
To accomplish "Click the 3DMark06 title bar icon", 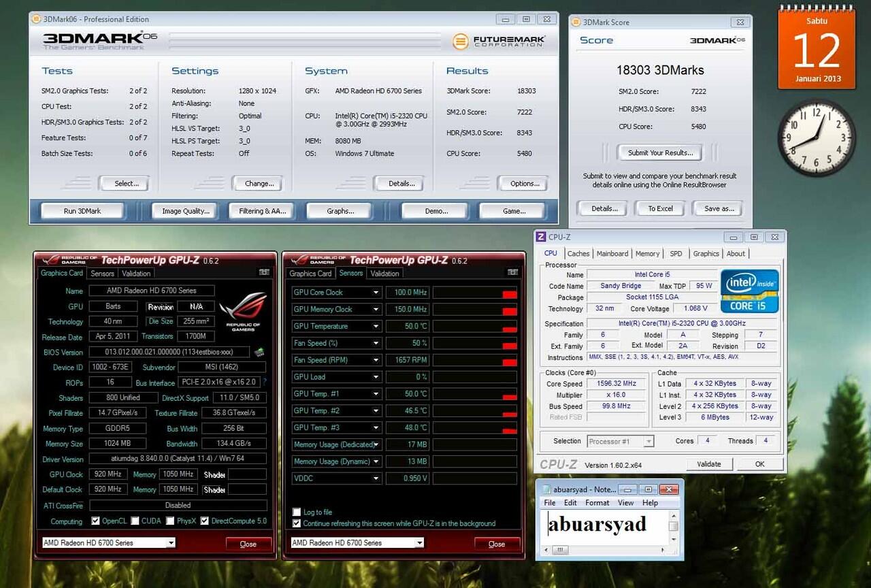I will pyautogui.click(x=37, y=19).
